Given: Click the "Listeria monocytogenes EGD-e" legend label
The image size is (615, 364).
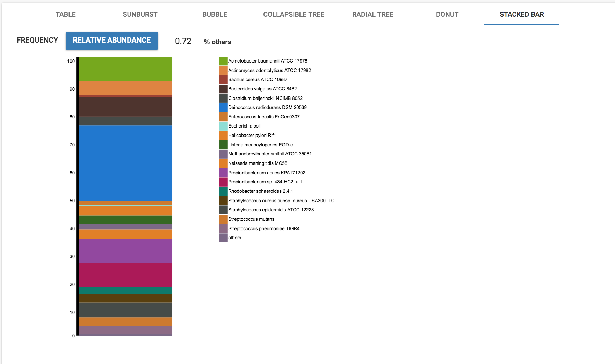Looking at the screenshot, I should (260, 145).
